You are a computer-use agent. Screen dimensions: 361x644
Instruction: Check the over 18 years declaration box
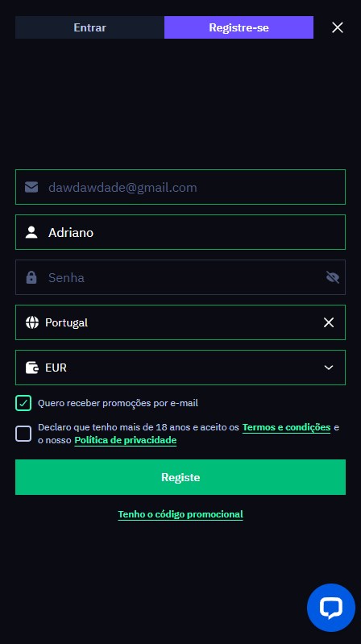tap(23, 434)
